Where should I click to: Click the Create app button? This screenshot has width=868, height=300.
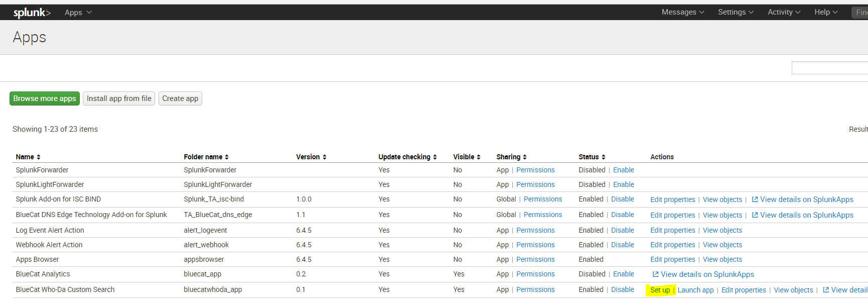point(180,98)
